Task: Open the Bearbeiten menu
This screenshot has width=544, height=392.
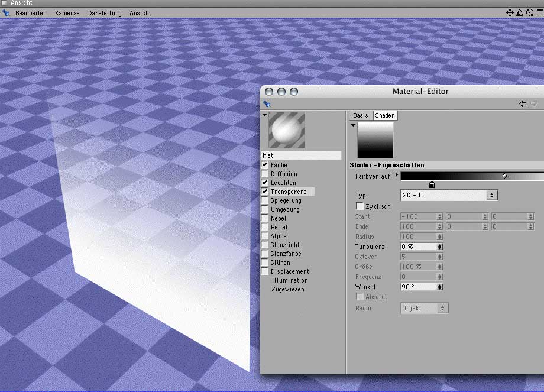Action: (x=31, y=13)
